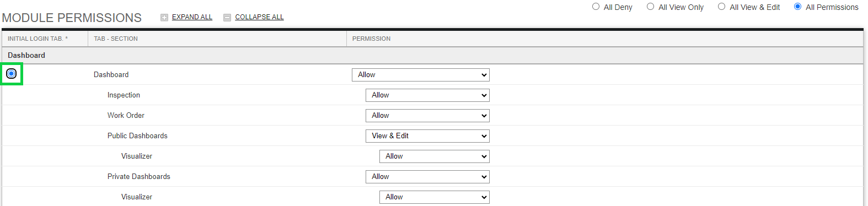Click the plus icon beside Expand All
The width and height of the screenshot is (868, 206).
pos(164,18)
